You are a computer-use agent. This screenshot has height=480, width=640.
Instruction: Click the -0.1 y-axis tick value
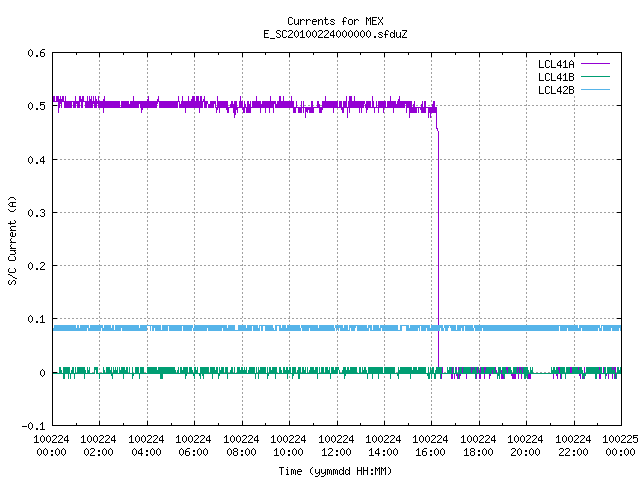click(x=33, y=426)
